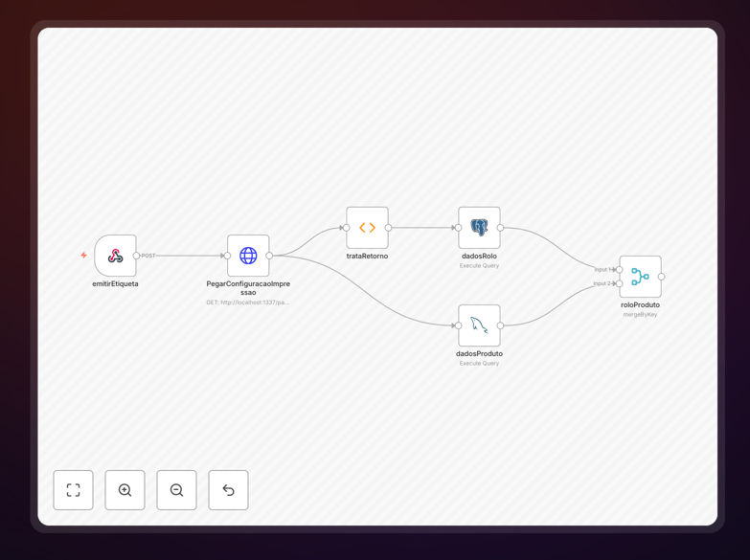
Task: Select the dadosRolo Postgres elephant node
Action: pos(479,228)
